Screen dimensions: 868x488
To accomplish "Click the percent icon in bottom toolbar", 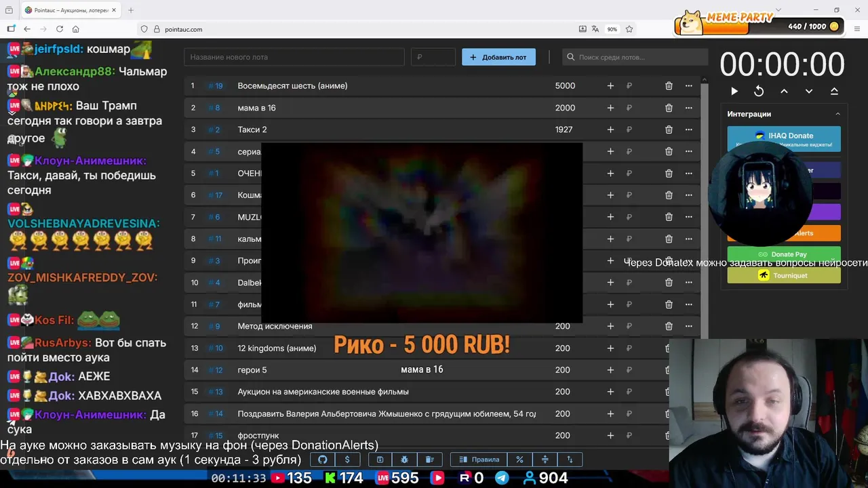I will [x=519, y=460].
